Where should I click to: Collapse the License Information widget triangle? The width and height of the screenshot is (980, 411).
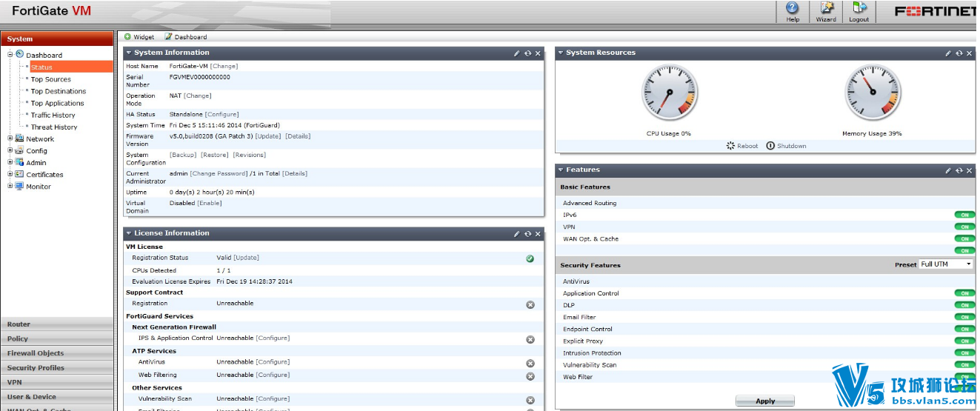(128, 233)
